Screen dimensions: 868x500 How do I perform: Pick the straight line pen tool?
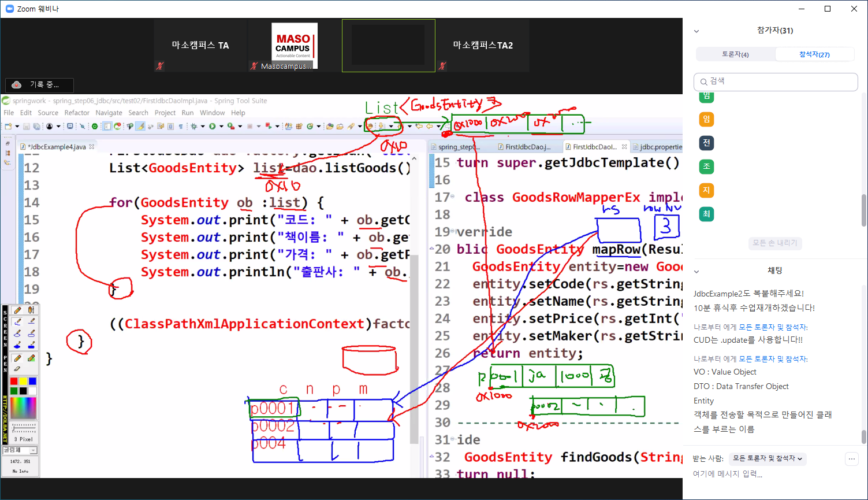31,322
